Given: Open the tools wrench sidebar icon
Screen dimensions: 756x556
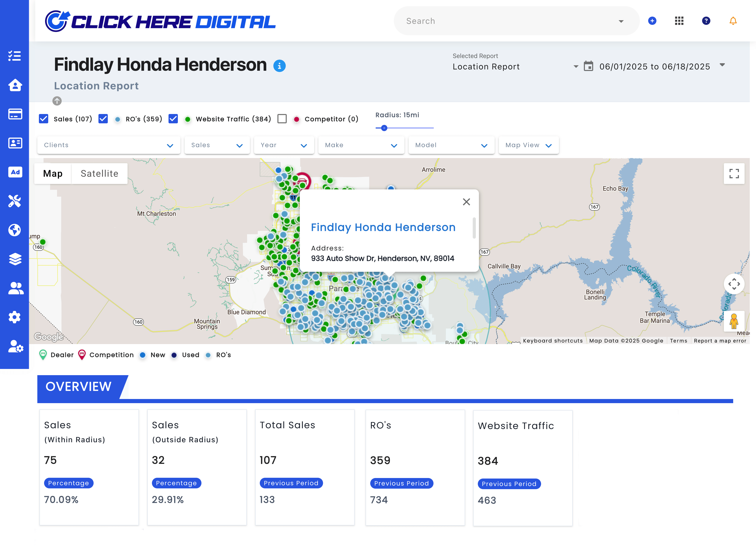Looking at the screenshot, I should coord(15,201).
